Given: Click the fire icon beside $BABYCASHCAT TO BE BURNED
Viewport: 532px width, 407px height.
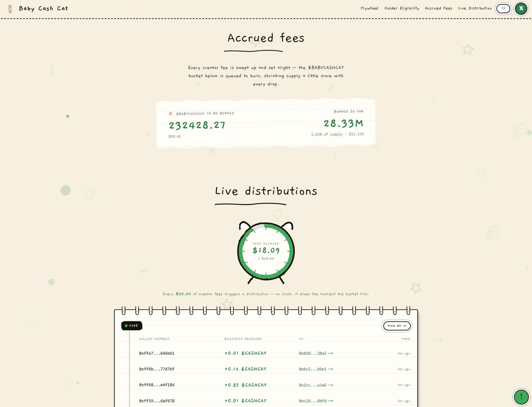Looking at the screenshot, I should point(171,113).
